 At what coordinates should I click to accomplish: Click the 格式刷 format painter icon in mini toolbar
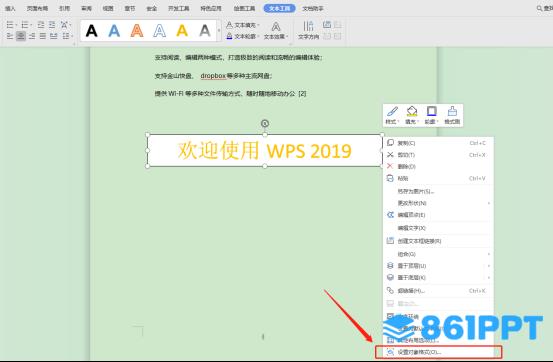[452, 115]
